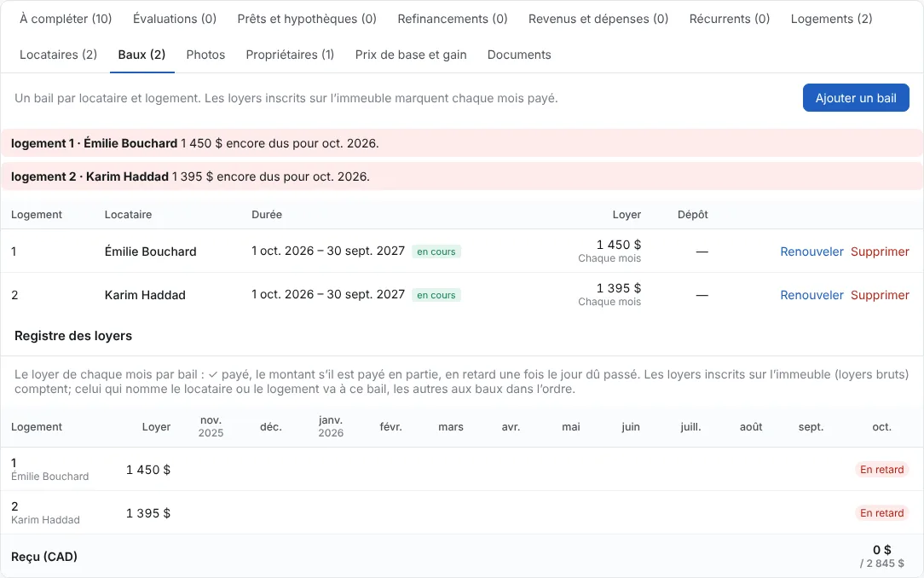Switch to the Propriétaires (1) tab
The height and width of the screenshot is (578, 924).
coord(290,55)
